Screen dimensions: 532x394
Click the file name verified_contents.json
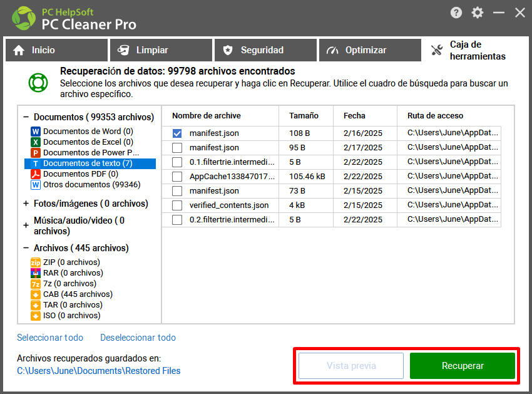coord(229,205)
